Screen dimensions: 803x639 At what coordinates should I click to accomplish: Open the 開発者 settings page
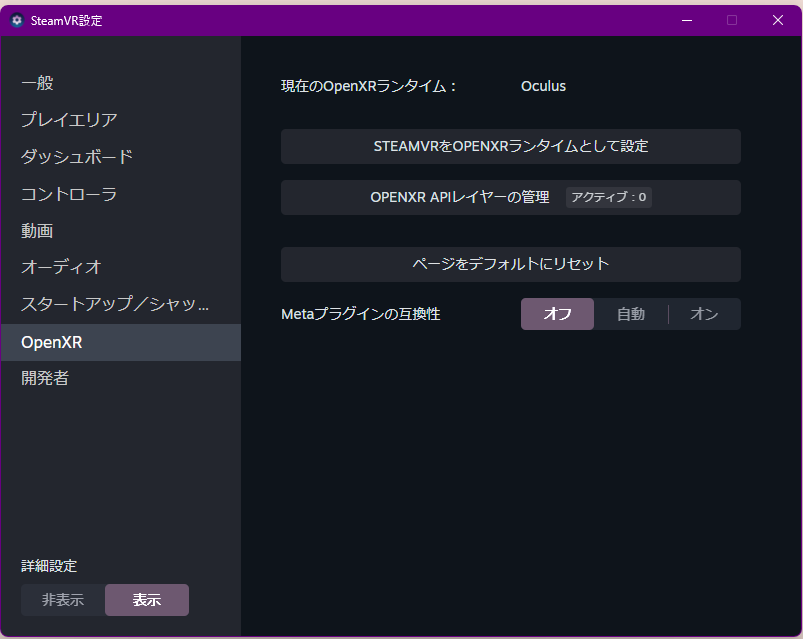pos(121,378)
